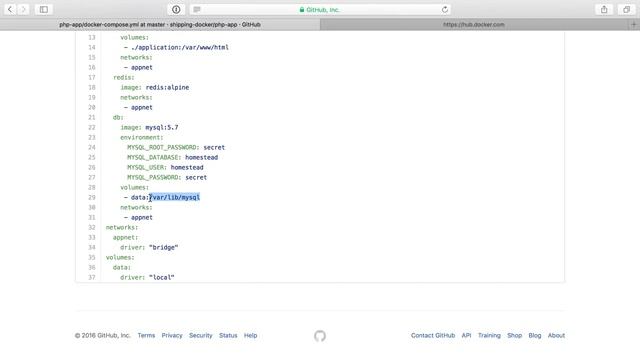The width and height of the screenshot is (640, 360).
Task: Click the "local" driver value
Action: 162,278
